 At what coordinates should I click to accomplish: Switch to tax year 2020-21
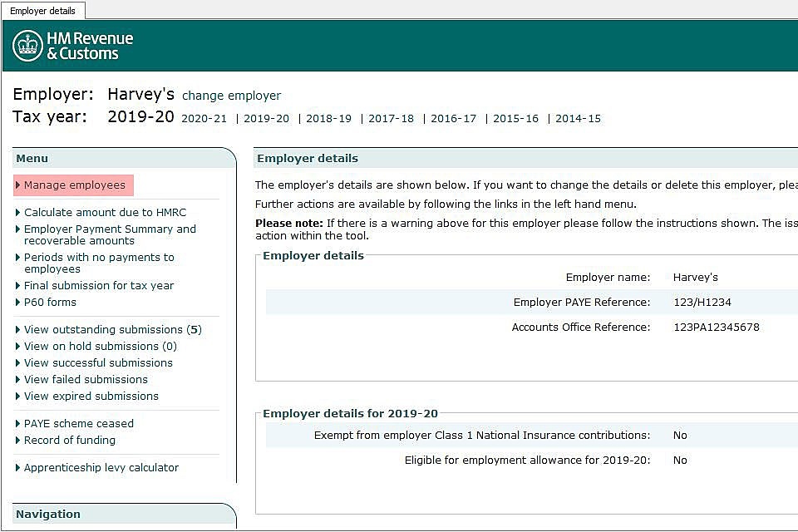204,119
